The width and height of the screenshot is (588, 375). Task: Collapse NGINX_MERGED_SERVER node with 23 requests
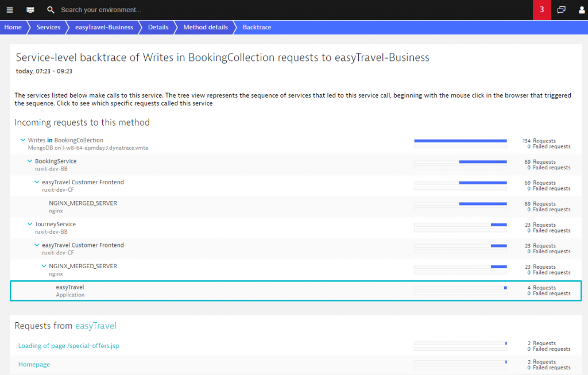pos(44,266)
